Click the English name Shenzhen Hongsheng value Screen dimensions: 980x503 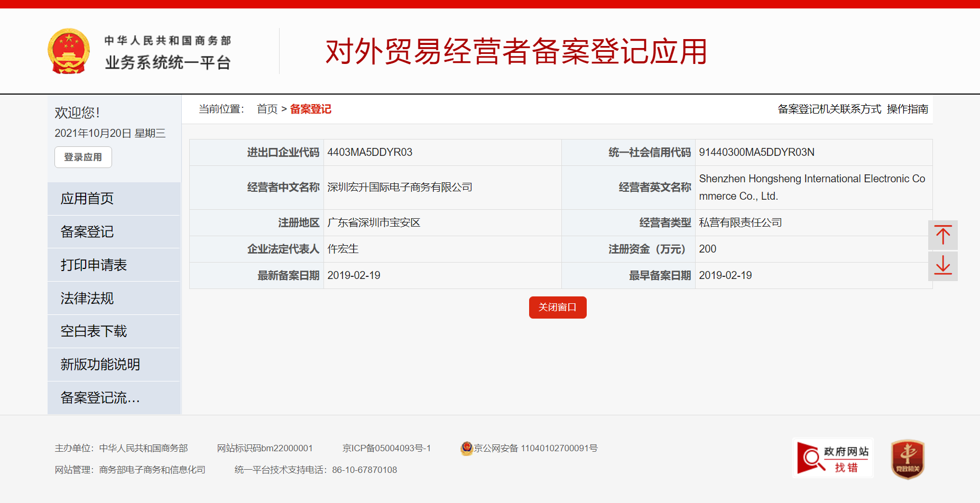coord(812,187)
